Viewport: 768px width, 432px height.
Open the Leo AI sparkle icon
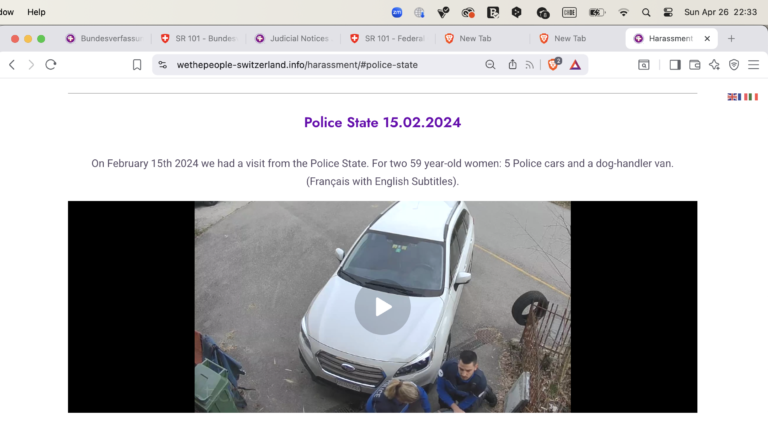(714, 64)
